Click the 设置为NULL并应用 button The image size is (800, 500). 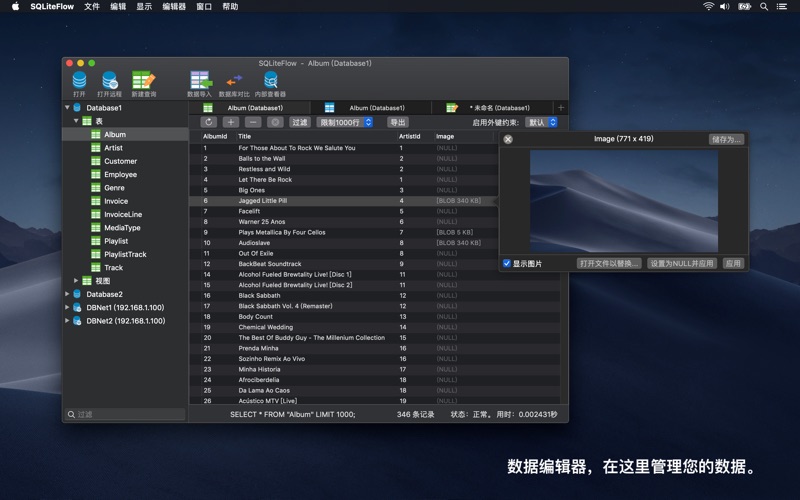point(681,264)
